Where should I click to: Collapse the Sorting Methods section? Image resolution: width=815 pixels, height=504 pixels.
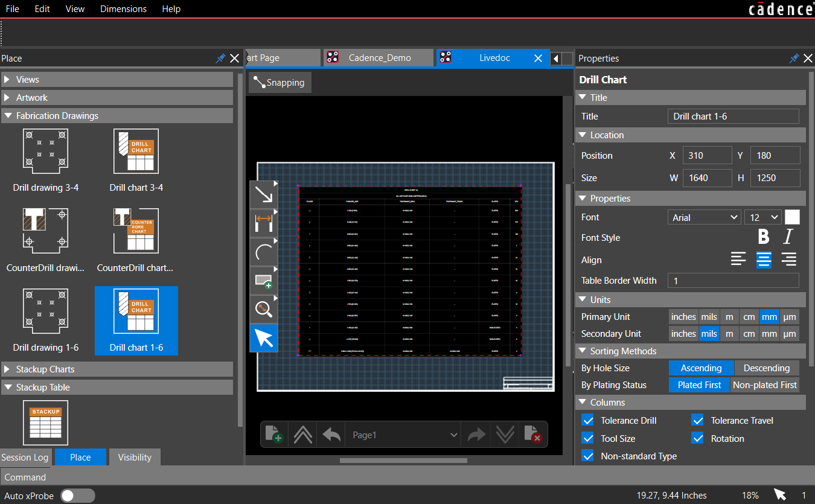click(x=691, y=351)
